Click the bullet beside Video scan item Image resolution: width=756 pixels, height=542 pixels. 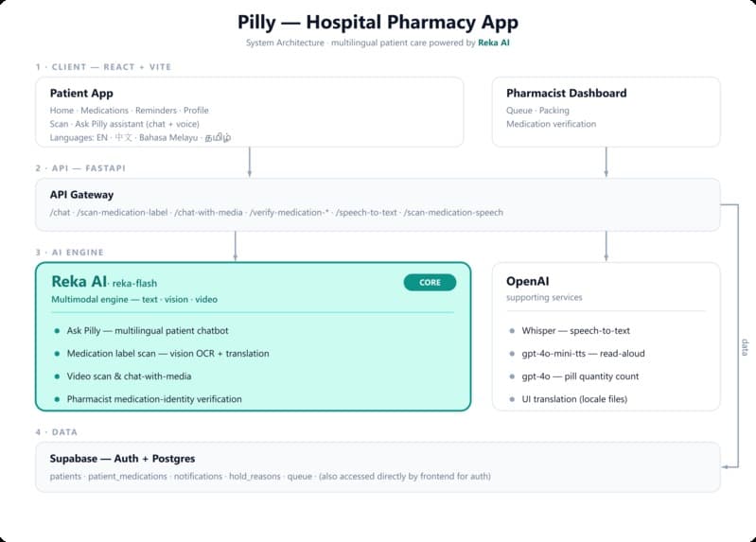(x=57, y=376)
